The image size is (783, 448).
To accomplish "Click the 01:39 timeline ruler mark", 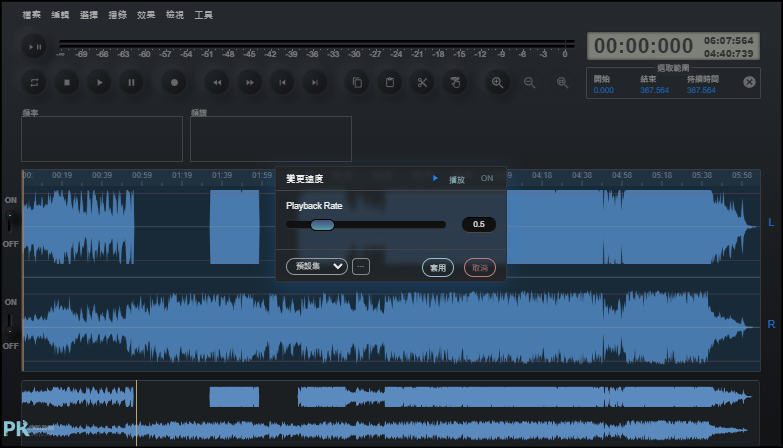I will tap(222, 175).
